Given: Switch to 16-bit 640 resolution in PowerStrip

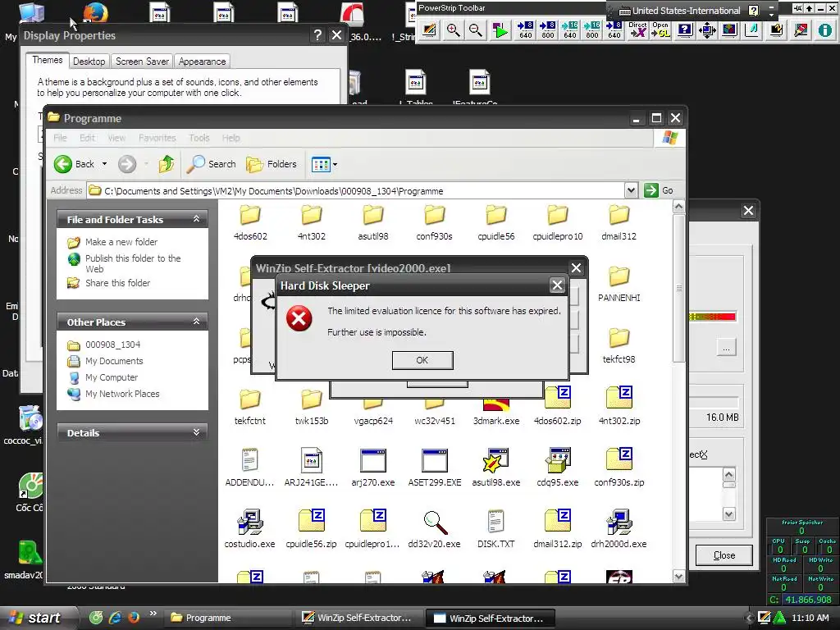Looking at the screenshot, I should click(x=570, y=30).
